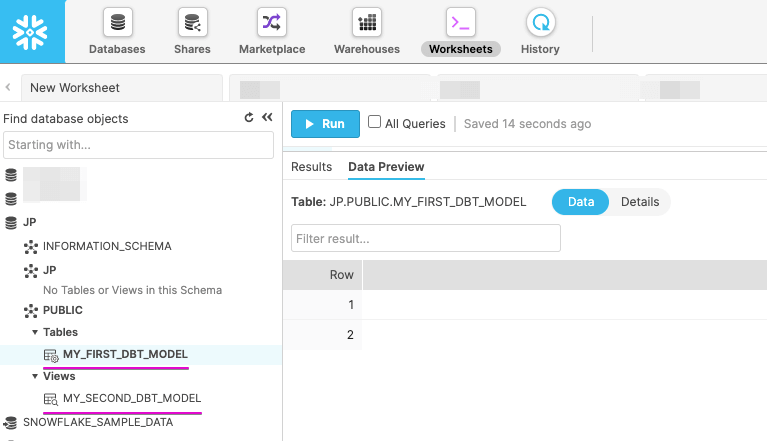Open the Databases page
This screenshot has height=441, width=767.
tap(117, 32)
